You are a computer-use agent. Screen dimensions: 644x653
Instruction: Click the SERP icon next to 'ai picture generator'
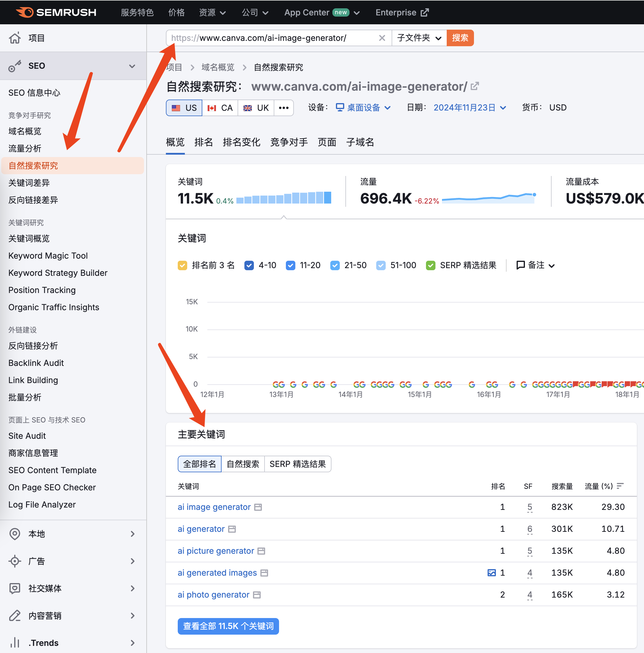coord(261,551)
